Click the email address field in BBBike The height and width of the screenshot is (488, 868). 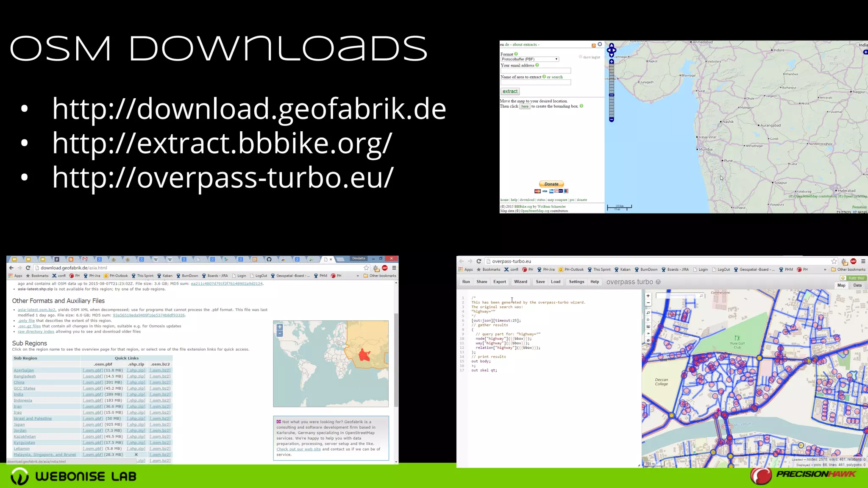tap(536, 71)
